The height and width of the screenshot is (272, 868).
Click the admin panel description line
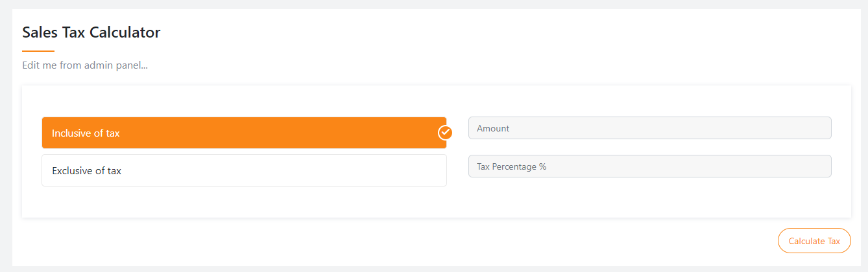pyautogui.click(x=85, y=65)
